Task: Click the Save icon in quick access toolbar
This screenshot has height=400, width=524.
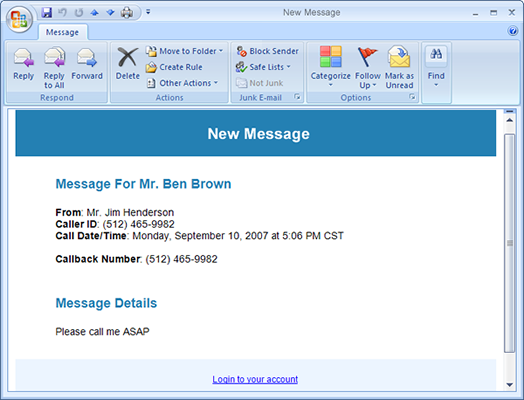Action: pyautogui.click(x=46, y=12)
